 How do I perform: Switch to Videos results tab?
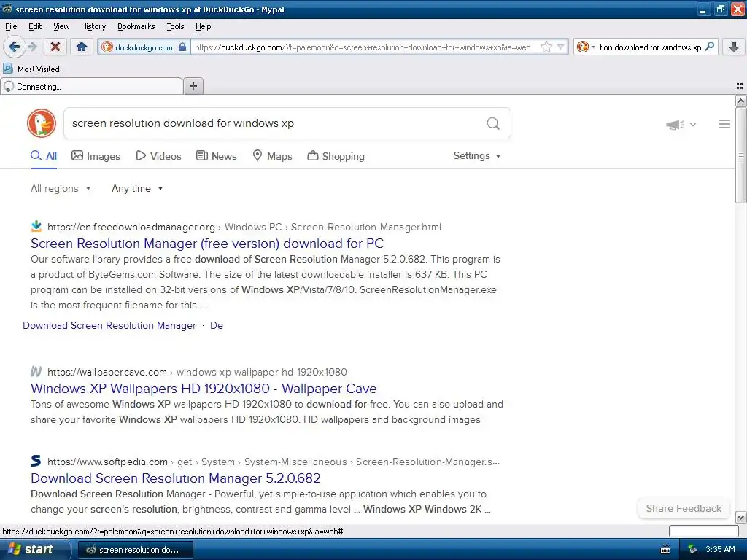tap(158, 156)
